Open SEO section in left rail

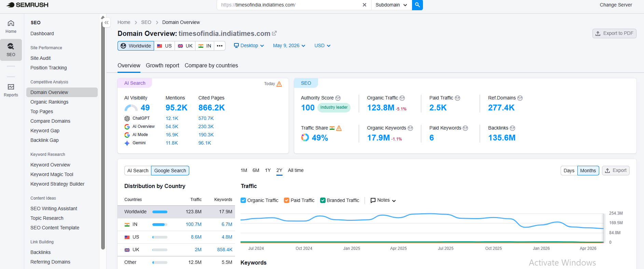[11, 50]
